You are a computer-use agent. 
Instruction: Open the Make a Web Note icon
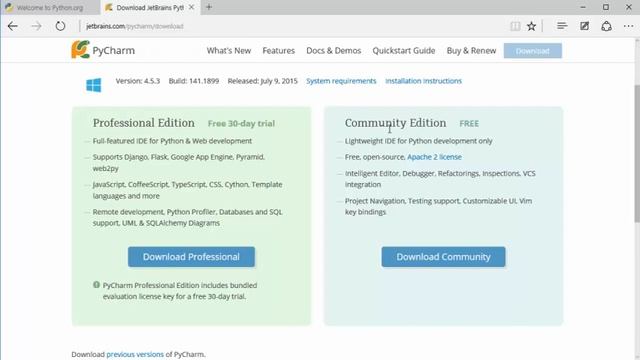[584, 26]
